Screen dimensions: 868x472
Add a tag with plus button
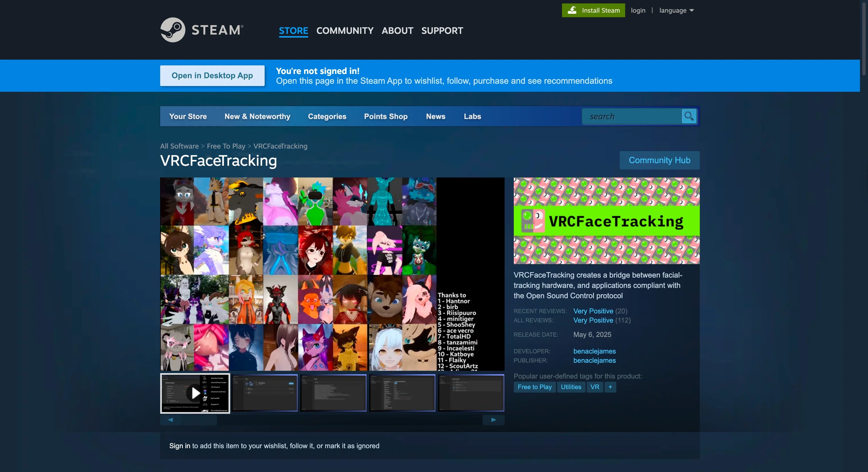(x=610, y=387)
